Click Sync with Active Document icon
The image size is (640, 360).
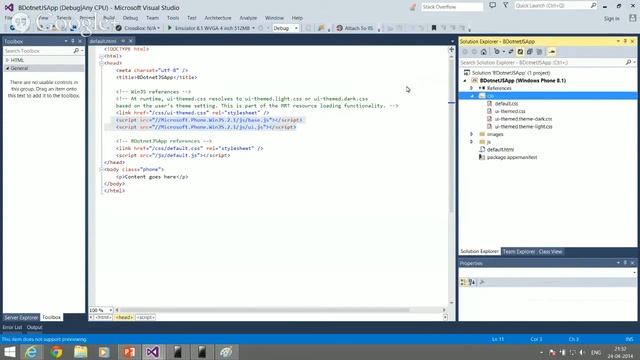tap(511, 52)
